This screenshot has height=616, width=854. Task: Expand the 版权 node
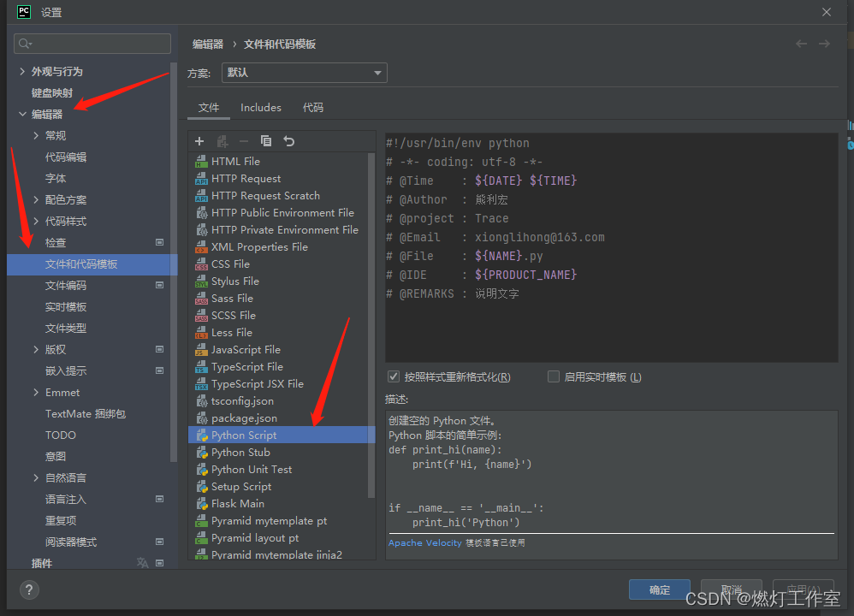click(36, 350)
